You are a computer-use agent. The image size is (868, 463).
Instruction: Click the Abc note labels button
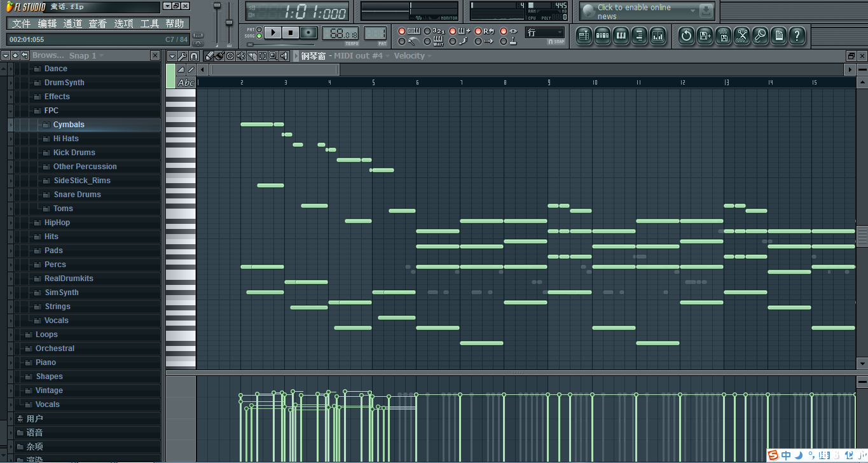point(186,83)
